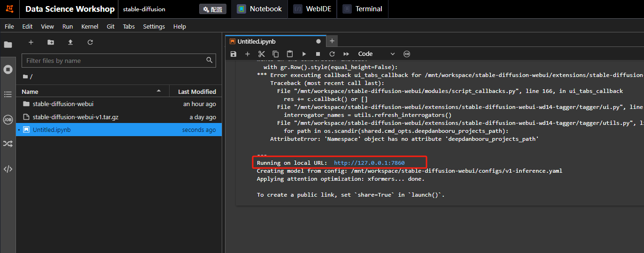Open the Git menu

(111, 27)
